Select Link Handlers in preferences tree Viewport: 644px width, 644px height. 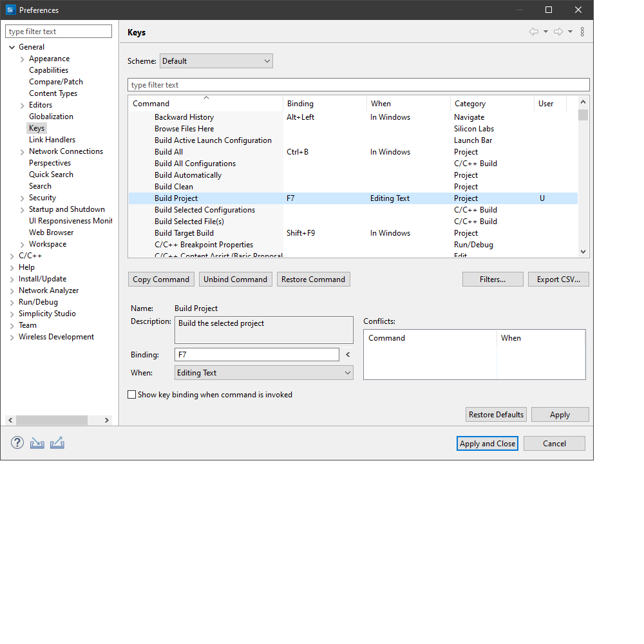pos(52,140)
